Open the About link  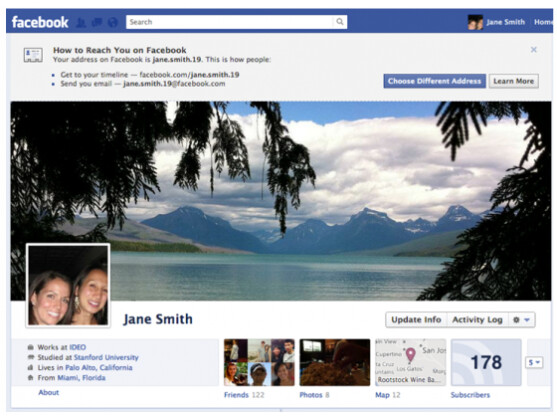(x=49, y=392)
